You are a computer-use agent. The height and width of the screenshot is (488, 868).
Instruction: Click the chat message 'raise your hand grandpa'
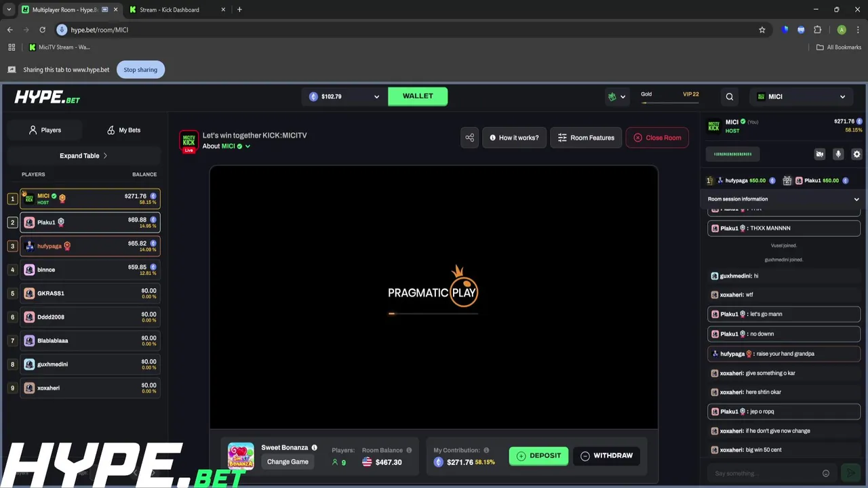coord(785,354)
